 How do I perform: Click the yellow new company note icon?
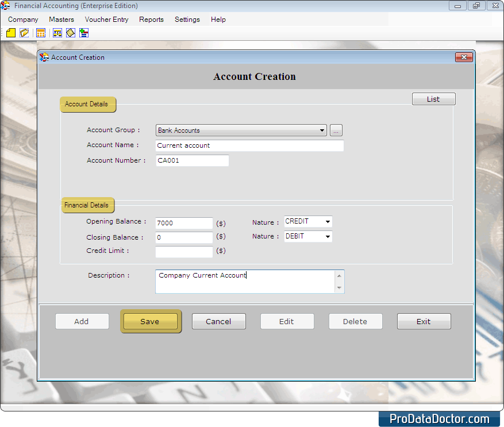(11, 33)
